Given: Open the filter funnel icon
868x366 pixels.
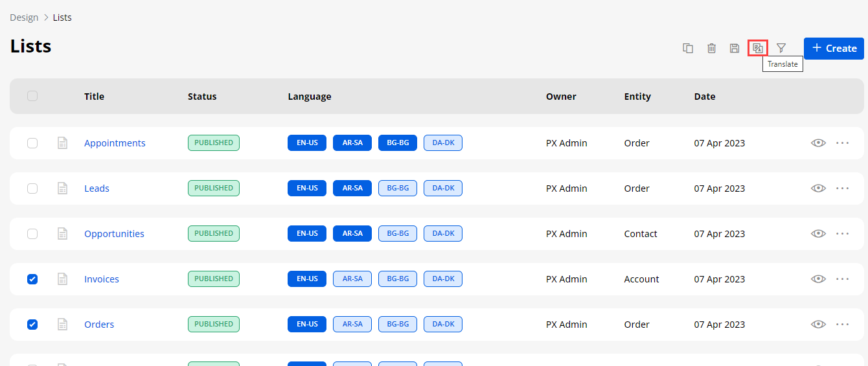Looking at the screenshot, I should point(781,48).
